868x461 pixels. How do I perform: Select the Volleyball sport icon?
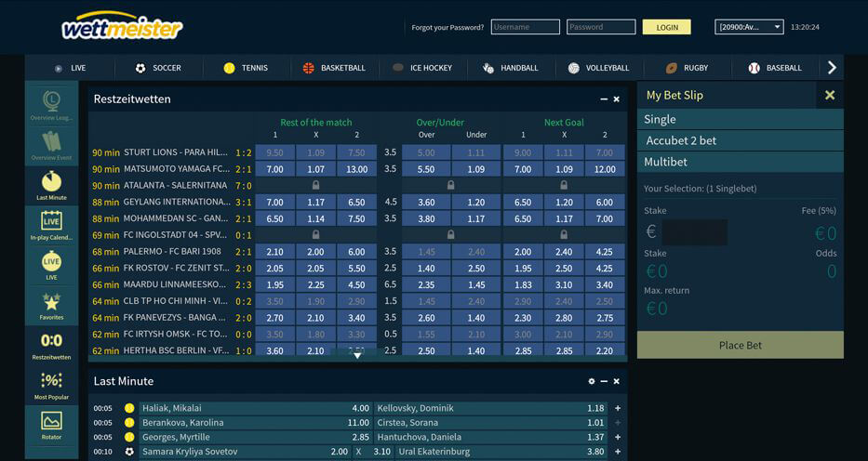[x=573, y=68]
